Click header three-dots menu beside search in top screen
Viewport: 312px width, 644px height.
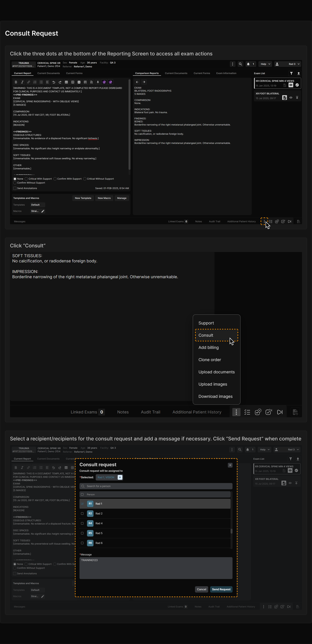(x=233, y=64)
